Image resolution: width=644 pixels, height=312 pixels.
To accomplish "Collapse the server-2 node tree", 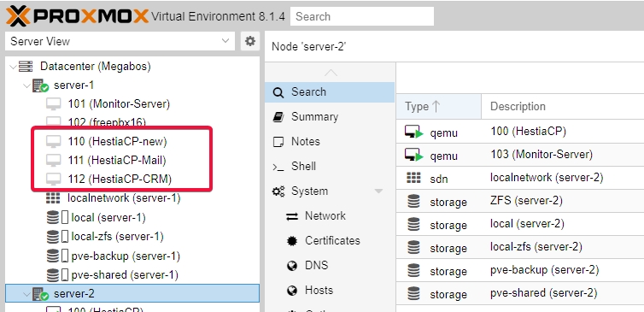I will (26, 294).
